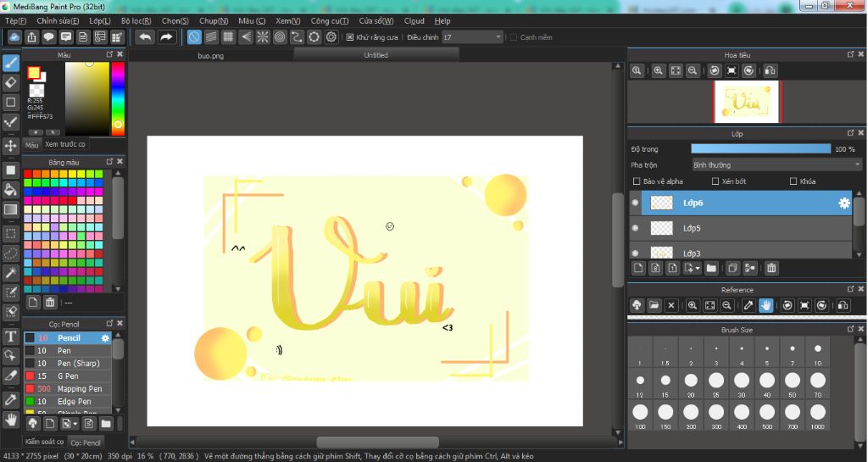
Task: Select the Mapping Pen brush
Action: coord(68,388)
